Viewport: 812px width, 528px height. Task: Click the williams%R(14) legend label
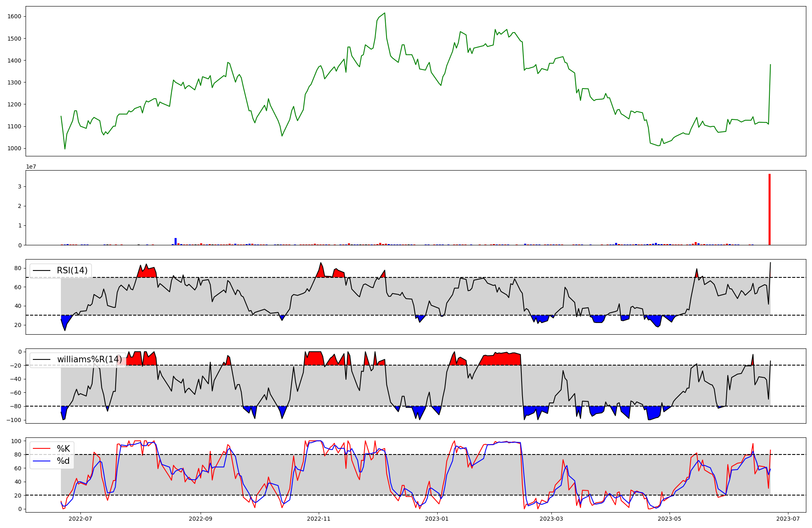tap(89, 359)
